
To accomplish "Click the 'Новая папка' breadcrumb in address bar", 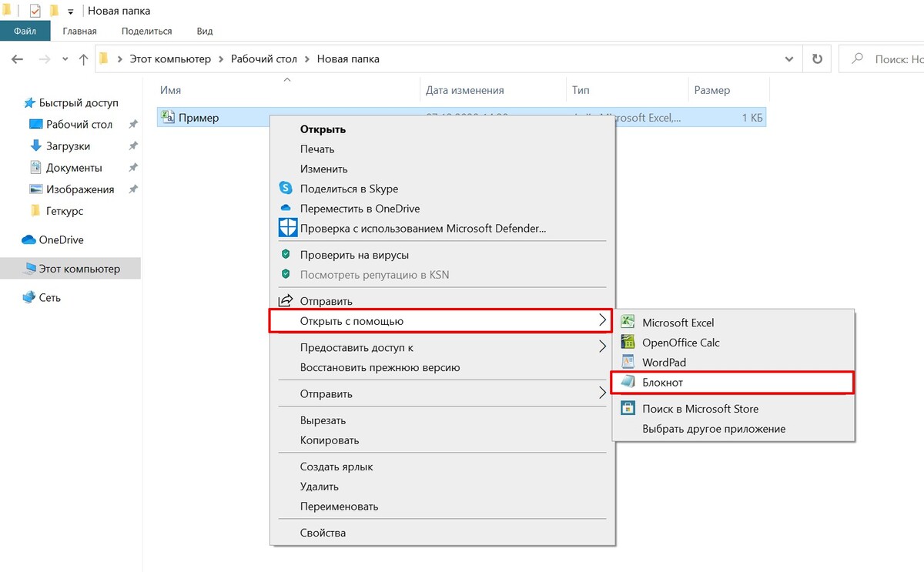I will pyautogui.click(x=348, y=59).
